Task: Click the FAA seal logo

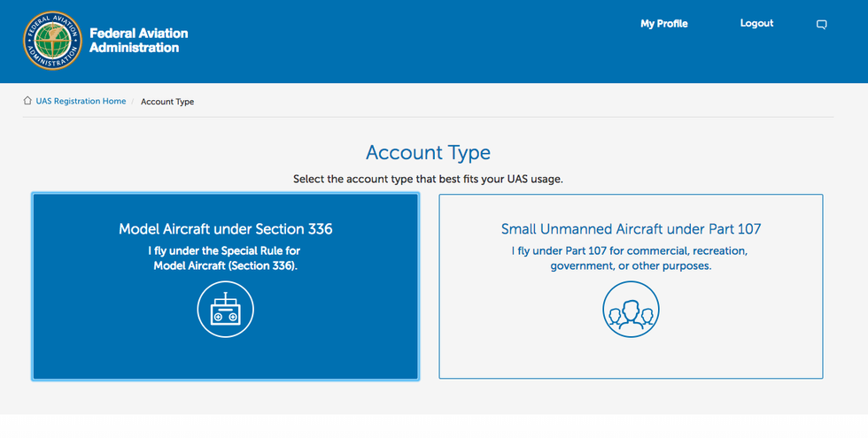Action: (53, 41)
